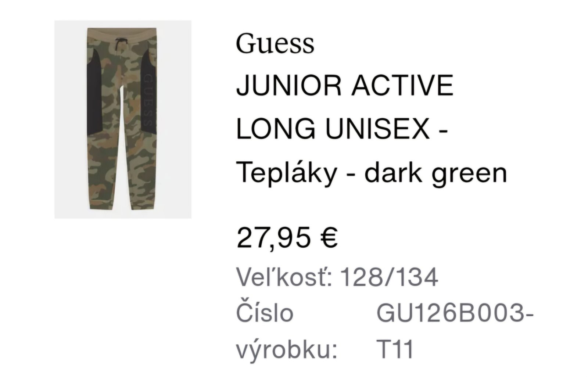Click the LONG UNISEX title line

pyautogui.click(x=342, y=129)
